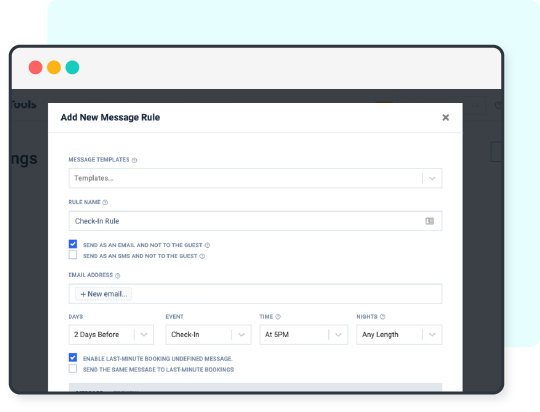Check Send the same message to last-minute bookings
Viewport: 540px width, 412px height.
[x=73, y=369]
